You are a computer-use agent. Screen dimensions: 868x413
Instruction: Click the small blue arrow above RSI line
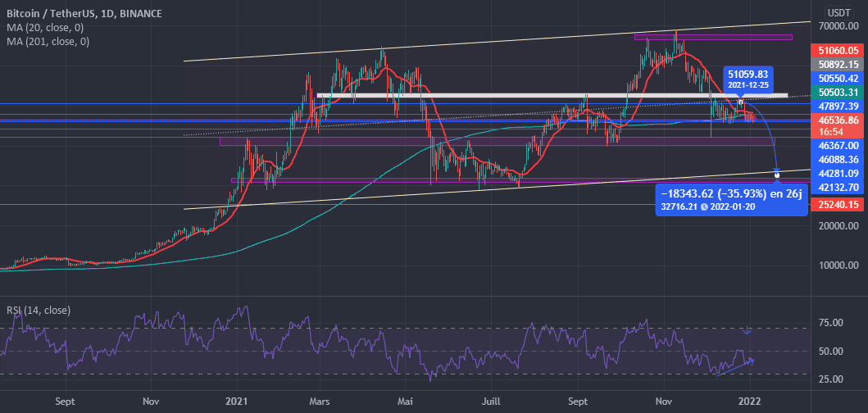click(x=747, y=330)
